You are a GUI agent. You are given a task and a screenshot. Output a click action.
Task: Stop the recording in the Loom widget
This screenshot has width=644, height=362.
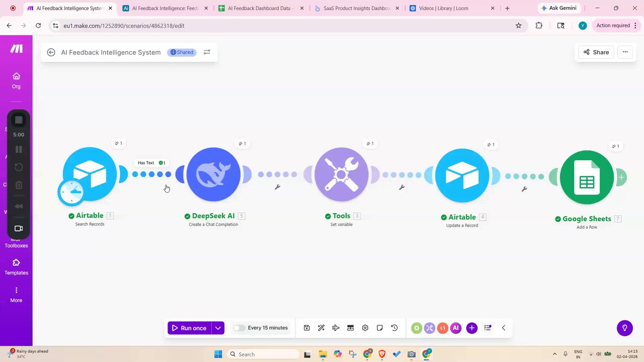(19, 120)
